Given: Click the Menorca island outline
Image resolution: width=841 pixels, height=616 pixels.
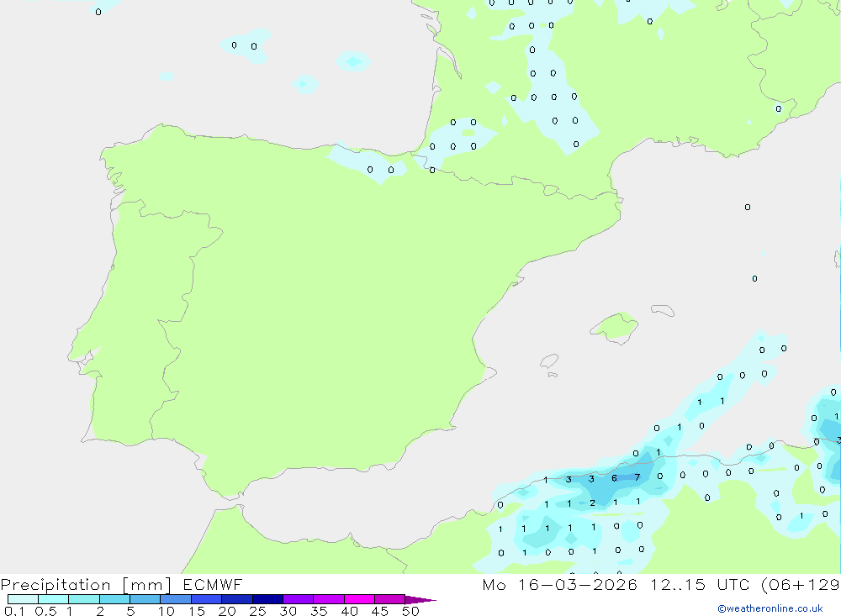Looking at the screenshot, I should [x=663, y=310].
